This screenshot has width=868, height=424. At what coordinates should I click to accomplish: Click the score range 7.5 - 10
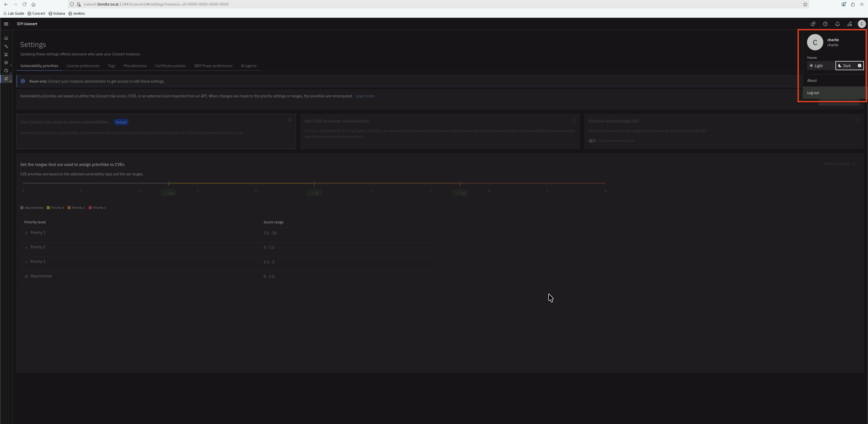tap(270, 233)
